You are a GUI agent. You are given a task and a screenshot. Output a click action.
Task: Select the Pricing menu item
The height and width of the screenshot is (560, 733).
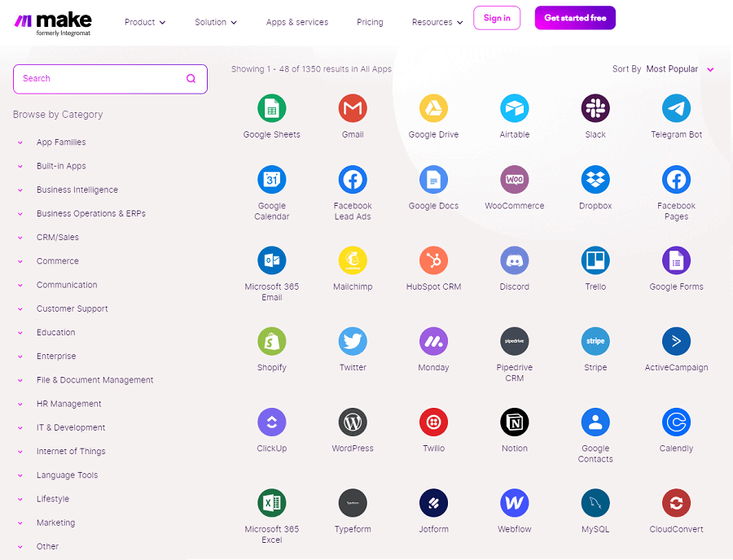[x=370, y=22]
